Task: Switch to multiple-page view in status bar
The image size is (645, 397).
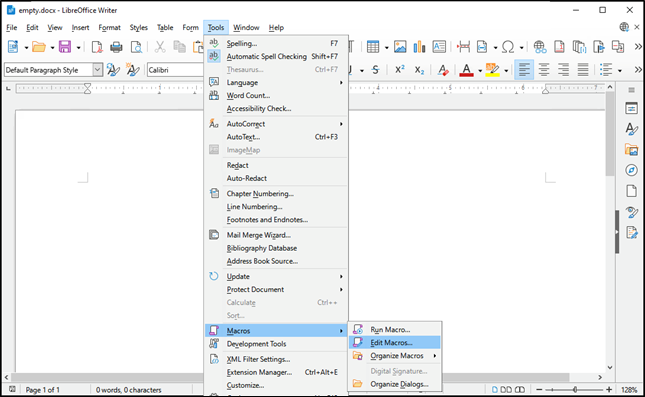Action: pos(506,390)
